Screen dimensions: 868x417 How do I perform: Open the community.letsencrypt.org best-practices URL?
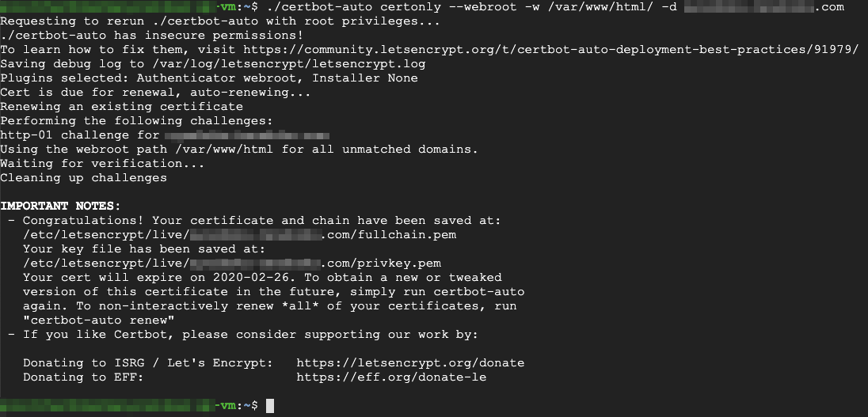[x=550, y=49]
